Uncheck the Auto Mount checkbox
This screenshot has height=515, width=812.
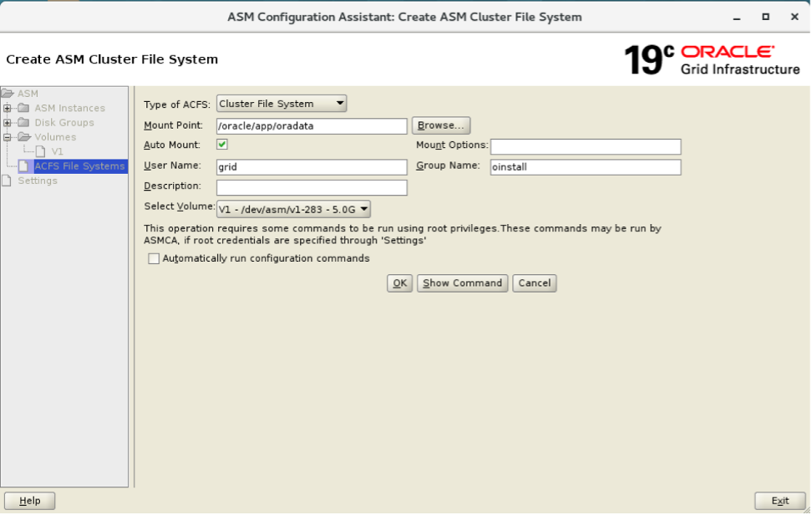point(222,145)
